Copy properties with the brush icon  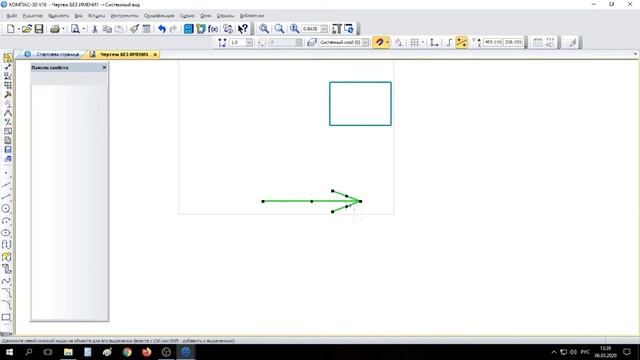(x=134, y=29)
